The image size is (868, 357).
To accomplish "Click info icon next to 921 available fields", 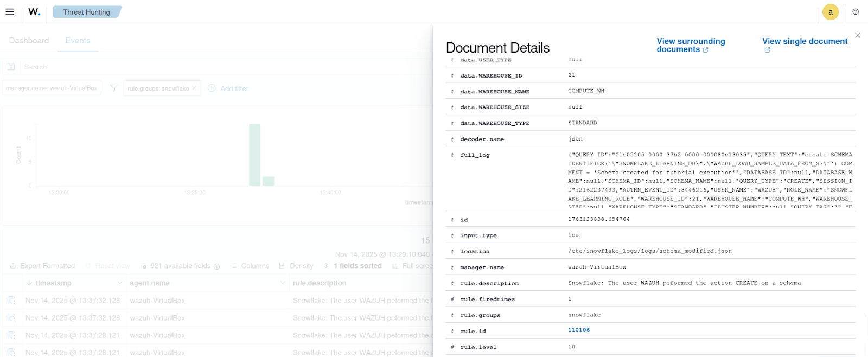I will click(217, 266).
